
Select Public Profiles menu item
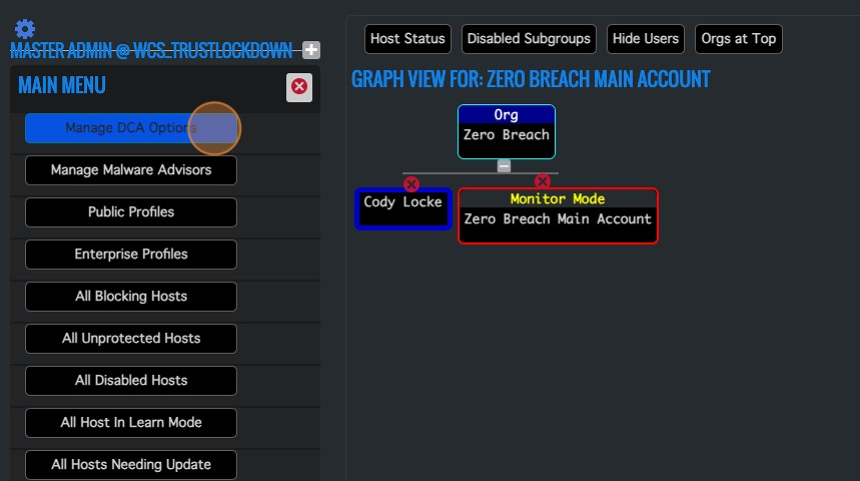pos(131,212)
